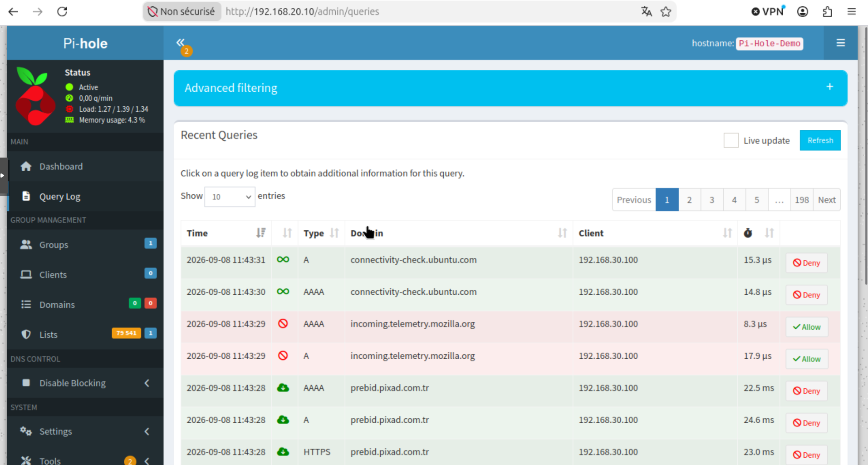The image size is (868, 465).
Task: Expand Advanced filtering with the plus icon
Action: pyautogui.click(x=829, y=87)
